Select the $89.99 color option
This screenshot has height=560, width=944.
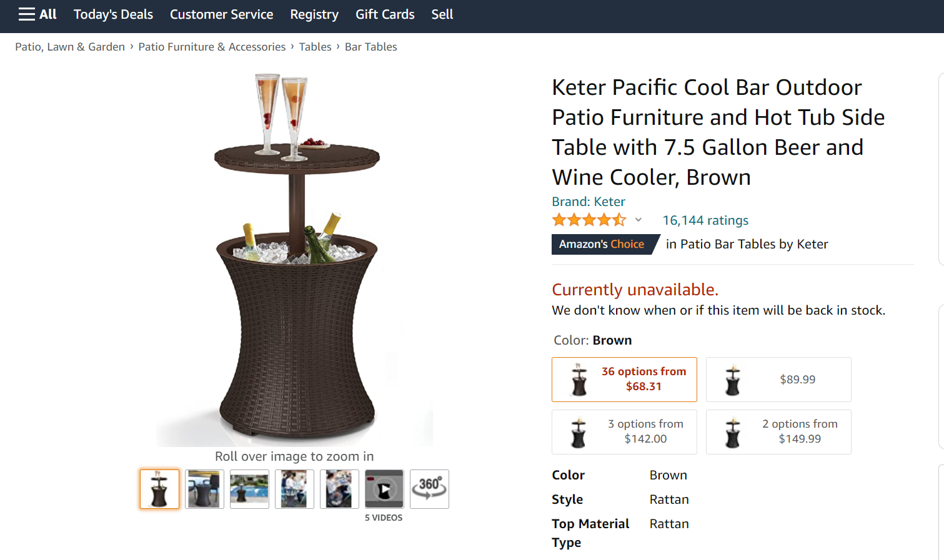(778, 380)
